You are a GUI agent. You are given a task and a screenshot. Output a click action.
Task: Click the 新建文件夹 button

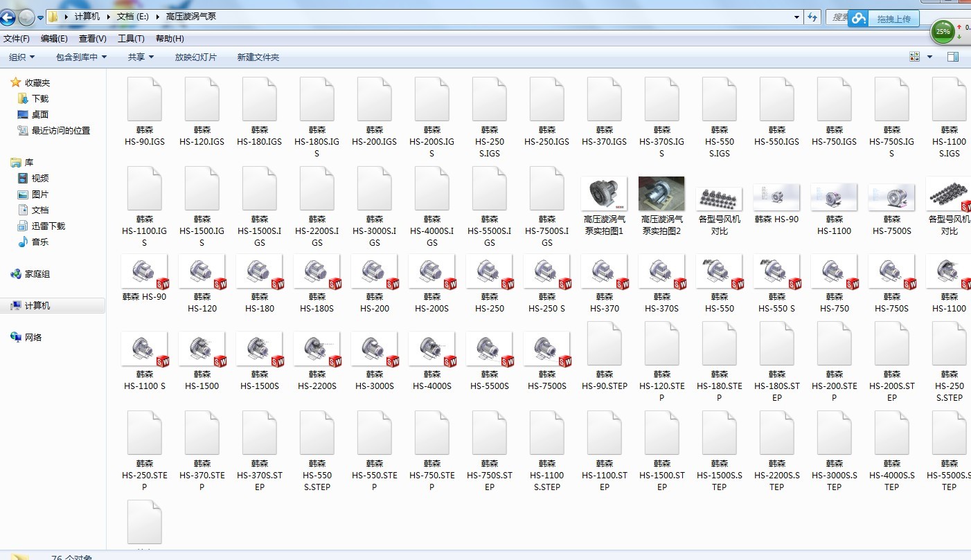[x=258, y=57]
